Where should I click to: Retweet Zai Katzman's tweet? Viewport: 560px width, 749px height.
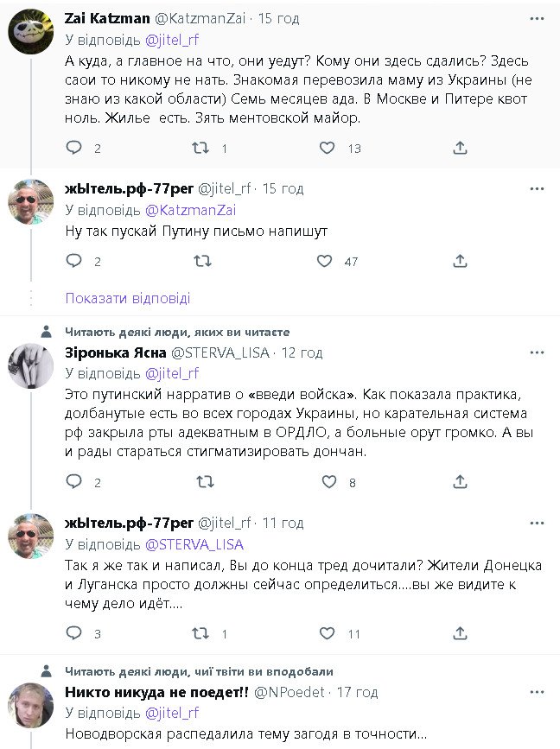pos(200,148)
